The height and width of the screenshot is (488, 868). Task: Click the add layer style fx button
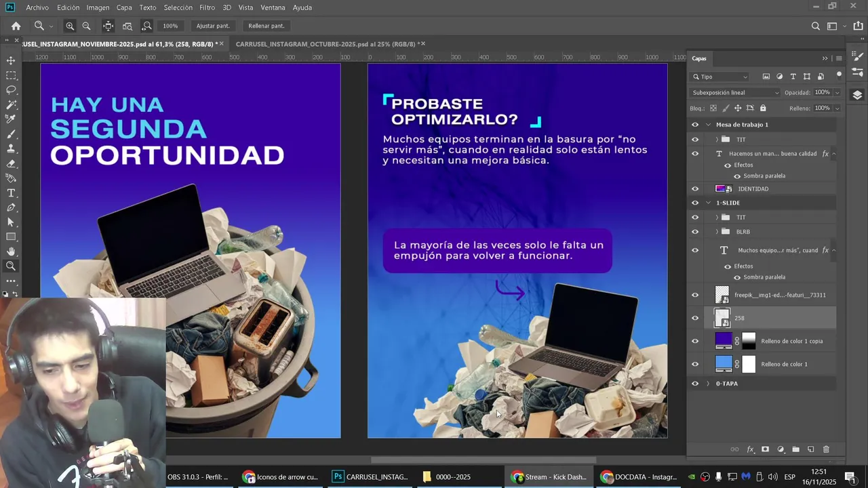pyautogui.click(x=750, y=449)
